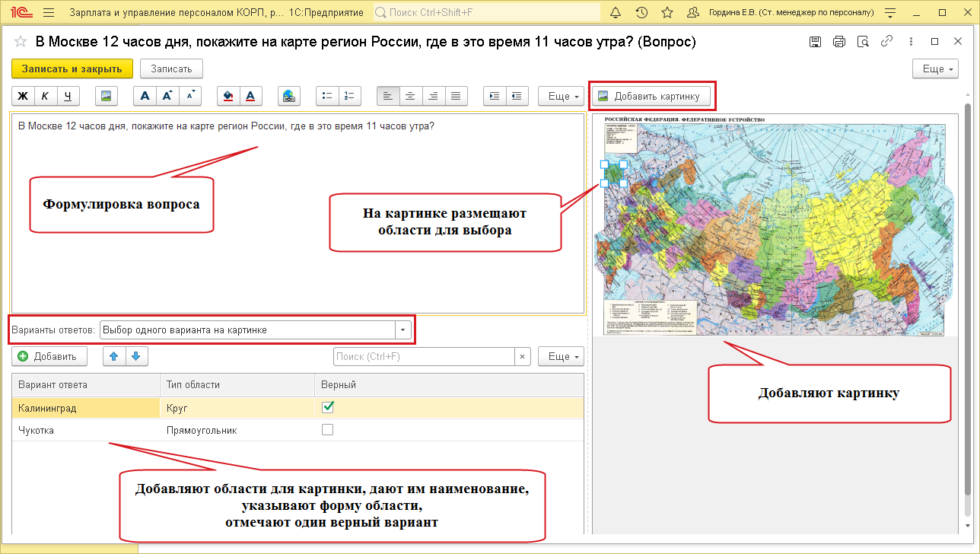Image resolution: width=980 pixels, height=554 pixels.
Task: Open the 1C main menu hamburger
Action: tap(49, 13)
